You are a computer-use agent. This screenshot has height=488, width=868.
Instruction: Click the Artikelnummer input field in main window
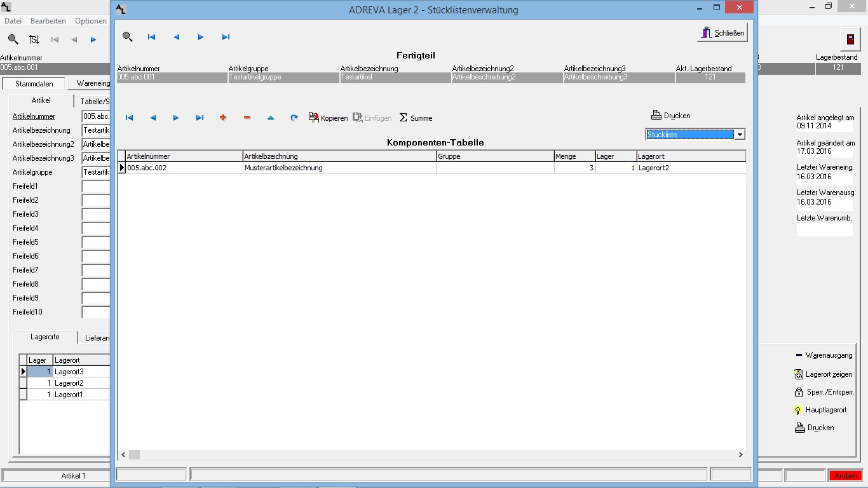tap(96, 116)
